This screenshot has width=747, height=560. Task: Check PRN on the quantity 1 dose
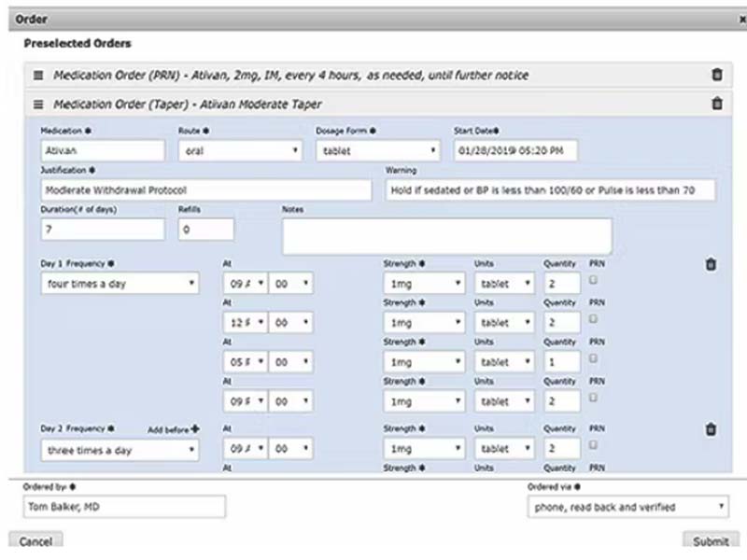pyautogui.click(x=594, y=357)
